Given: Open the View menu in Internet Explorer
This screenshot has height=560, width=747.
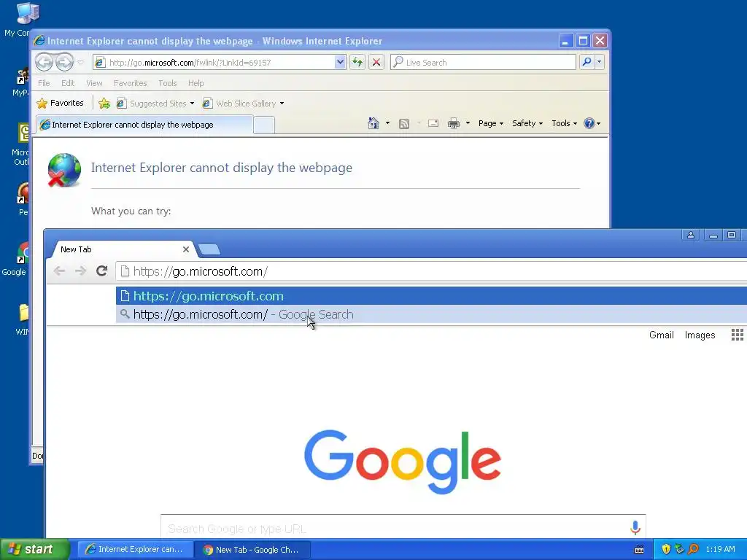Looking at the screenshot, I should (x=94, y=83).
